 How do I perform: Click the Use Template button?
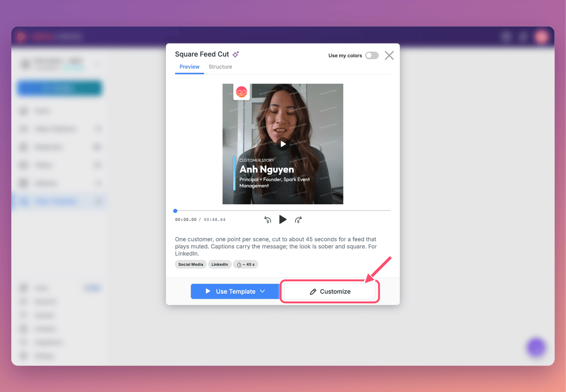point(235,291)
